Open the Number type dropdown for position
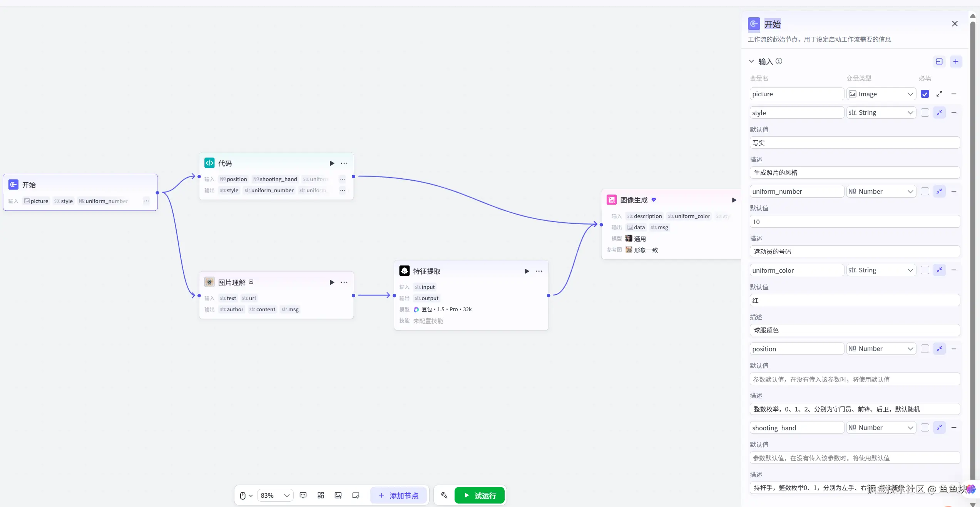The width and height of the screenshot is (980, 507). [x=881, y=349]
